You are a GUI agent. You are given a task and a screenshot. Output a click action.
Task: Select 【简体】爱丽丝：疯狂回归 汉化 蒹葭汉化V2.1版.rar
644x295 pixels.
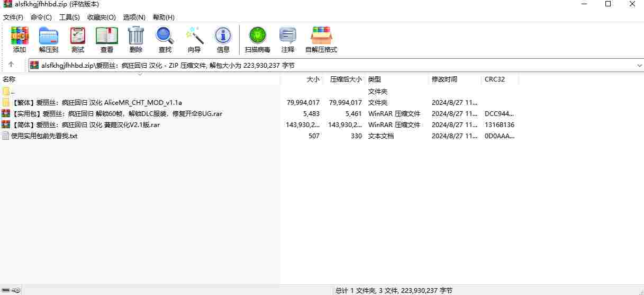(85, 124)
